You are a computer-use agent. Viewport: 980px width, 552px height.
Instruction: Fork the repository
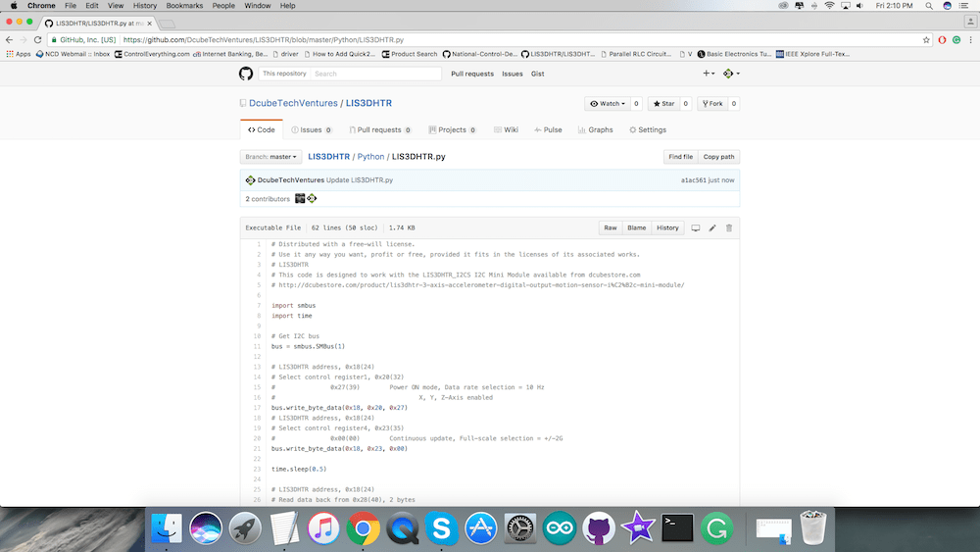pos(712,104)
